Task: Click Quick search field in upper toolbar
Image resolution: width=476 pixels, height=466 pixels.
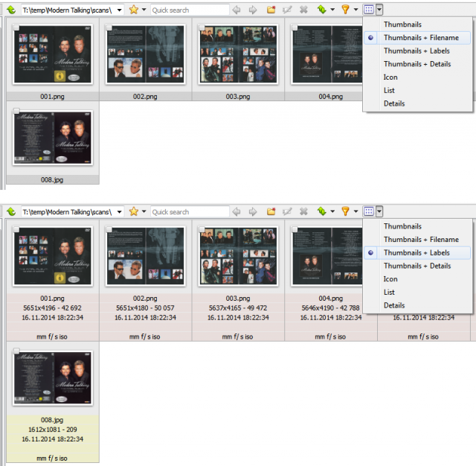Action: click(x=190, y=10)
